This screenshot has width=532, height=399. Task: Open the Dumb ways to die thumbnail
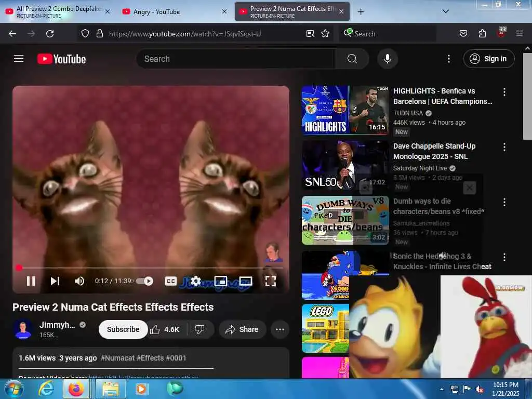[x=345, y=220]
